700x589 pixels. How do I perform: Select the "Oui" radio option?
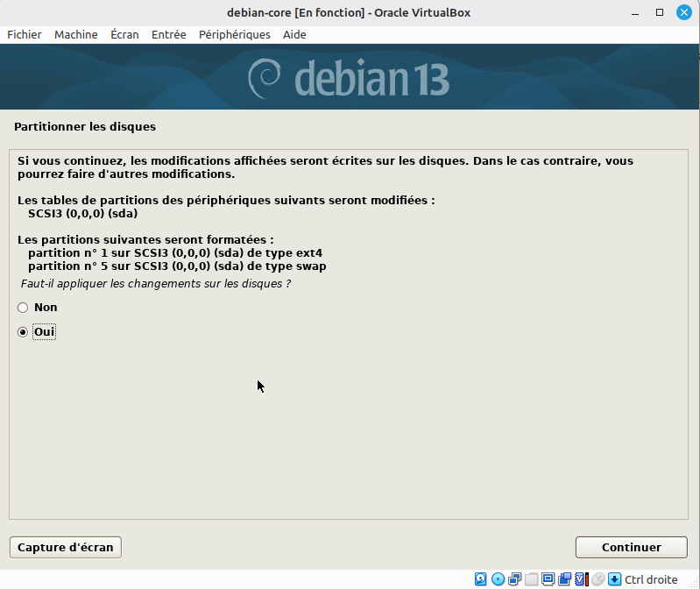pyautogui.click(x=23, y=332)
